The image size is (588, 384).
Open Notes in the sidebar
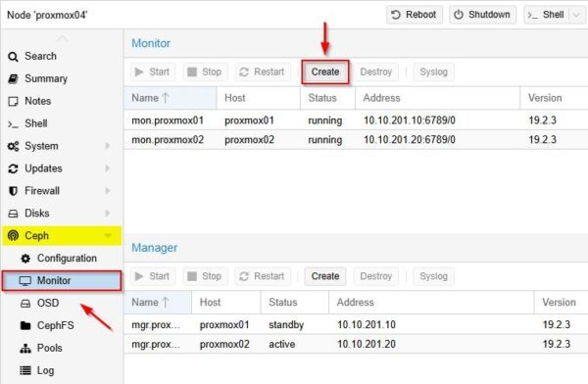(x=62, y=101)
